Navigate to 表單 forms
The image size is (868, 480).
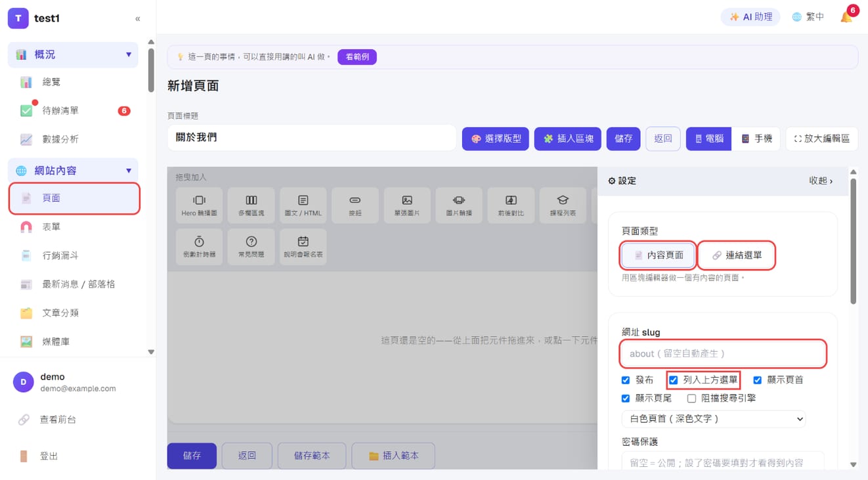pyautogui.click(x=74, y=227)
